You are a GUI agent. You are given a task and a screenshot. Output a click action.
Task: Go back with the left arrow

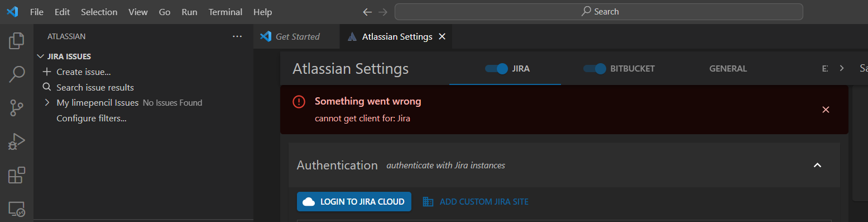coord(367,12)
